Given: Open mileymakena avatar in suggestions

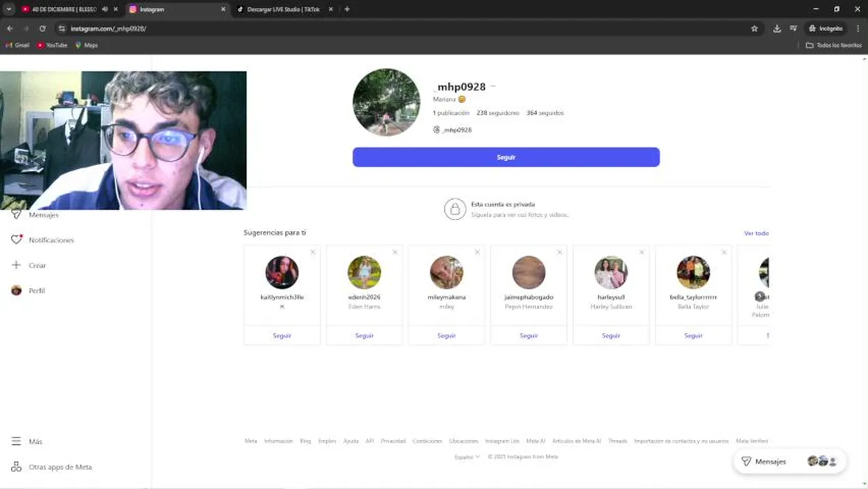Looking at the screenshot, I should point(446,272).
